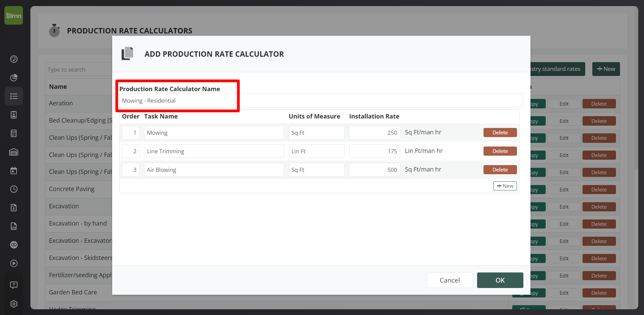Click the Type to search box
Screen dimensions: 644x315
[79, 70]
